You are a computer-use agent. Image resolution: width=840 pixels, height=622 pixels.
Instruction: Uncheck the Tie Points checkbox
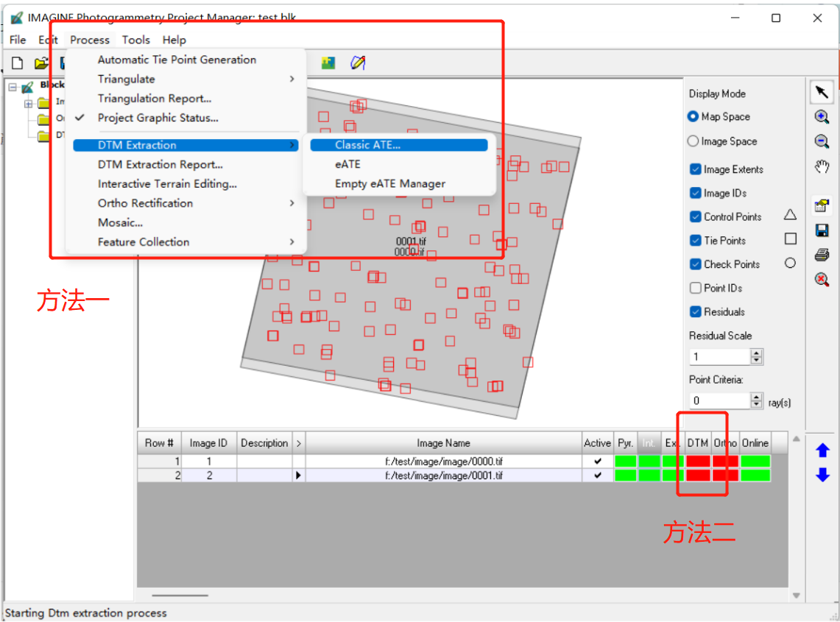pyautogui.click(x=696, y=241)
